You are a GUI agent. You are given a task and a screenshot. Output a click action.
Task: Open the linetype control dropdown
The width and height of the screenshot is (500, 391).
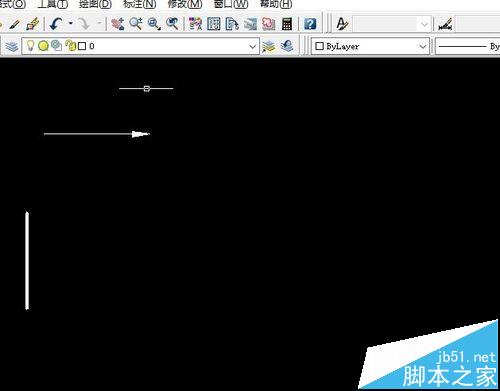pos(468,46)
